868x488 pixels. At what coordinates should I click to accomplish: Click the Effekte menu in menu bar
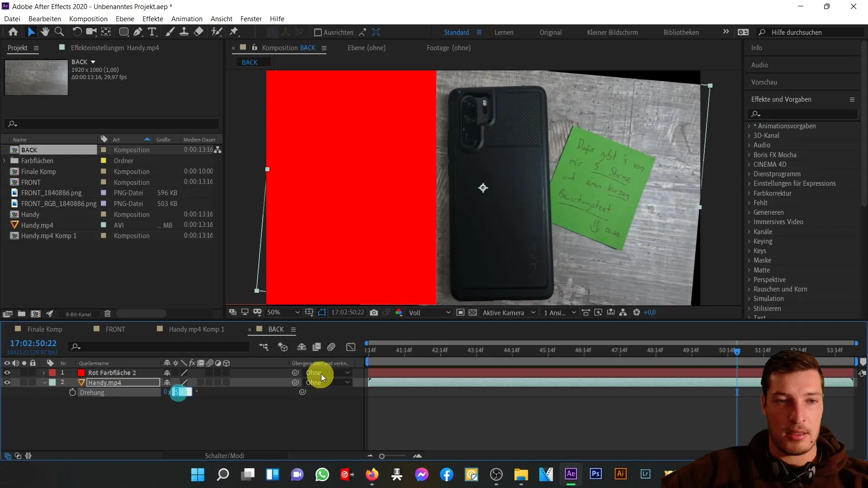tap(153, 19)
